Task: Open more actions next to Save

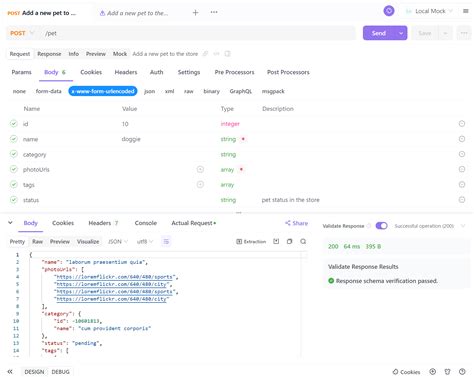Action: 464,33
